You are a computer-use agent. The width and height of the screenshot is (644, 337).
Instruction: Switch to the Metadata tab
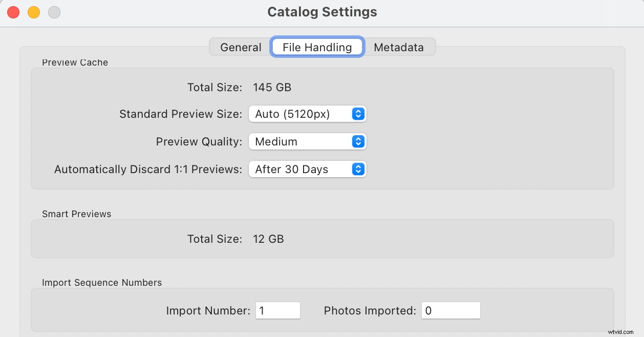[399, 47]
